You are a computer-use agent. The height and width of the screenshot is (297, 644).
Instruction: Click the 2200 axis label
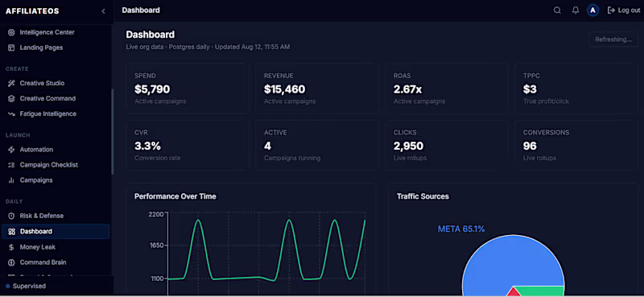point(157,214)
